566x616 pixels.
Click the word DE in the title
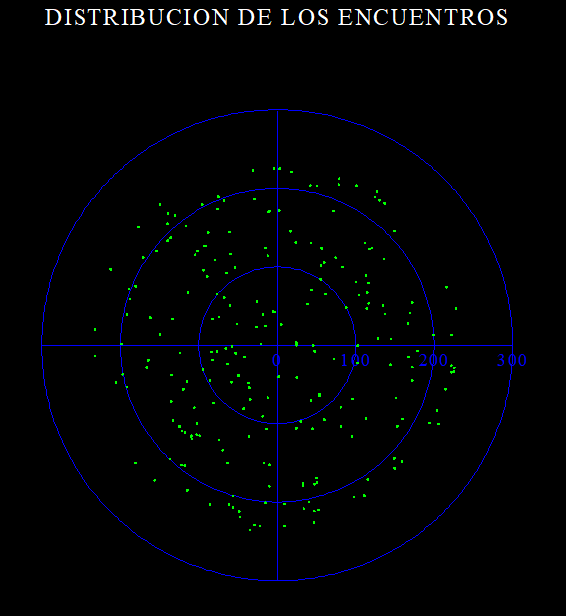255,18
